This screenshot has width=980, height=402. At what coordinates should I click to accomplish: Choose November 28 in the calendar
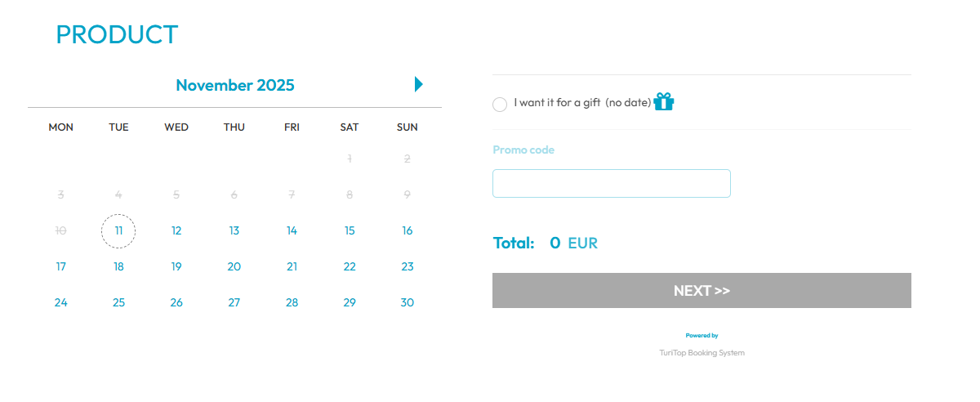[292, 303]
